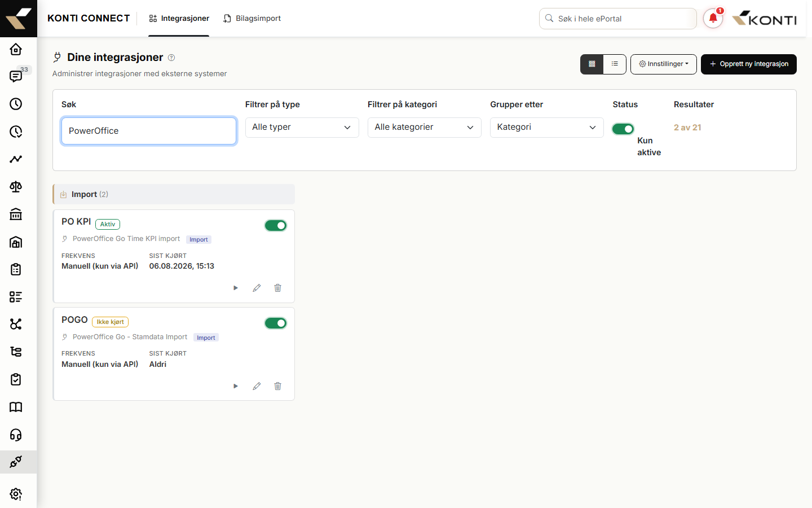Run the POGO integration

[236, 386]
